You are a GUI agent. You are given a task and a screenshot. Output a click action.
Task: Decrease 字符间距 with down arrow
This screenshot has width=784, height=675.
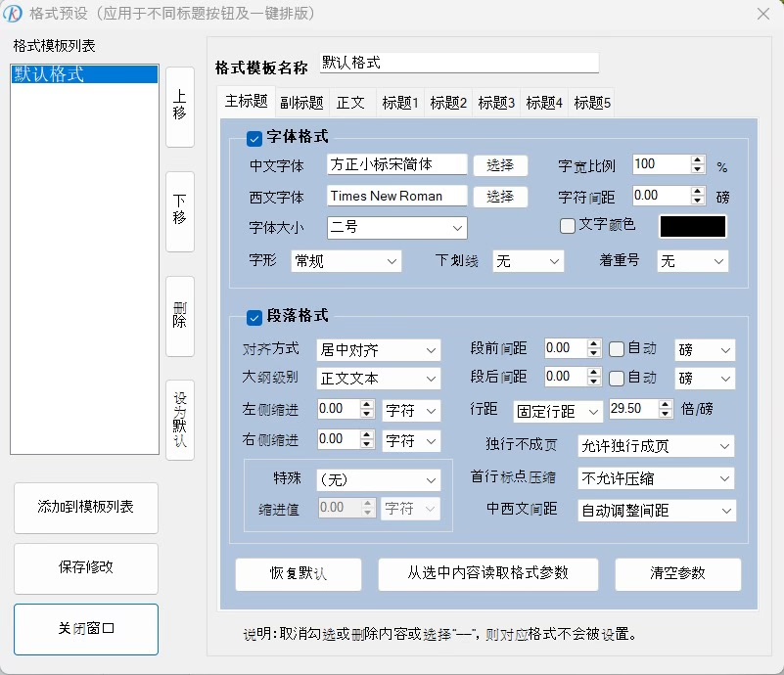pyautogui.click(x=698, y=200)
